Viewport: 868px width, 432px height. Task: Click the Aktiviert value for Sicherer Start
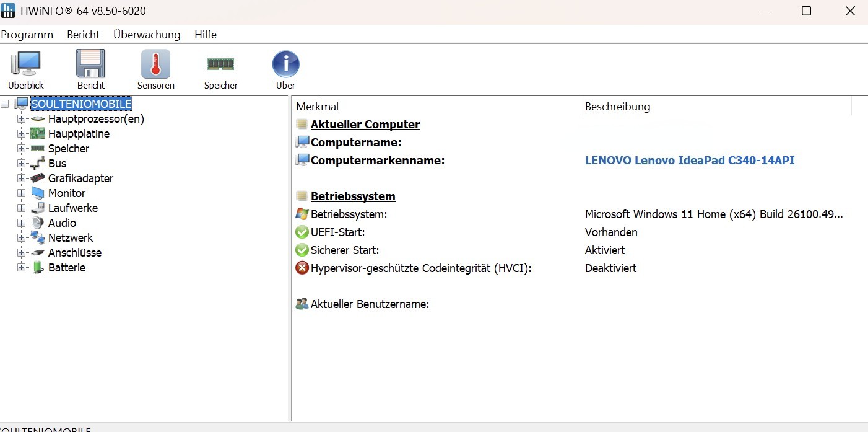coord(605,250)
